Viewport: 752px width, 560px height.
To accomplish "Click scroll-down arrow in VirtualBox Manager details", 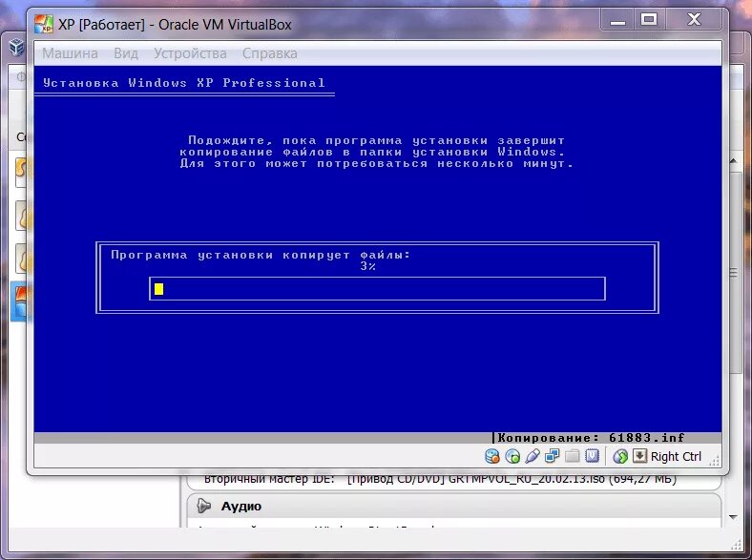I will [x=733, y=517].
